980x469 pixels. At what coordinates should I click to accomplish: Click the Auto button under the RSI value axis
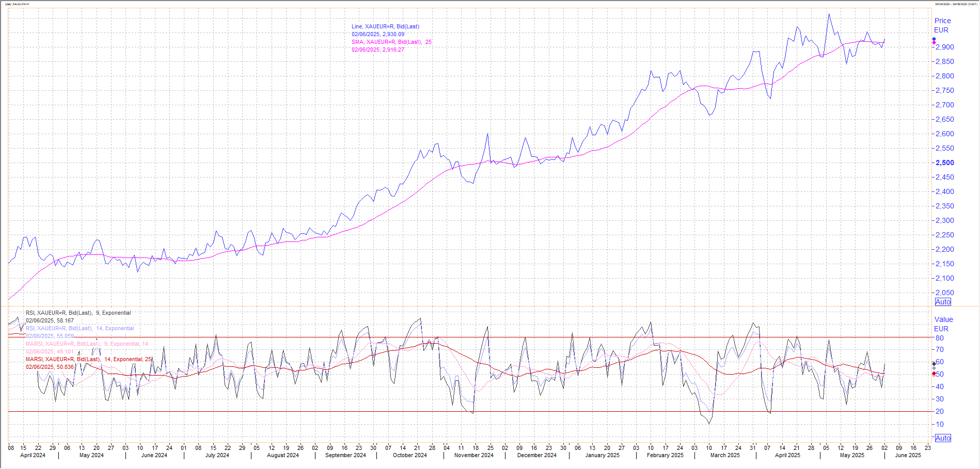pos(943,438)
